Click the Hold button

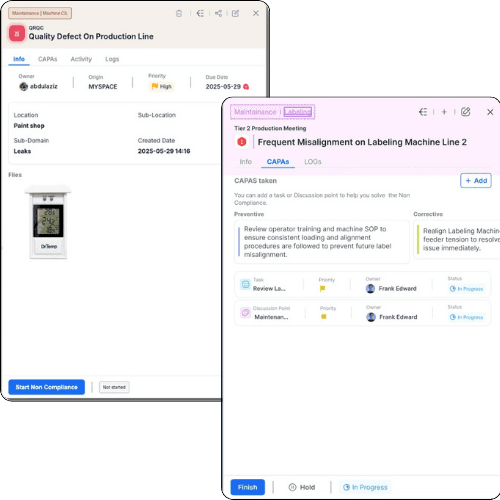click(302, 487)
